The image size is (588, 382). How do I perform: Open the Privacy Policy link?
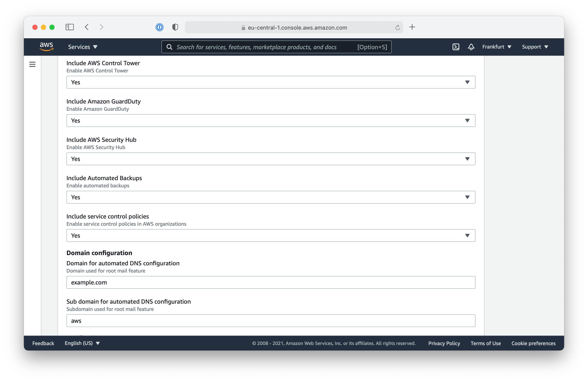[444, 343]
